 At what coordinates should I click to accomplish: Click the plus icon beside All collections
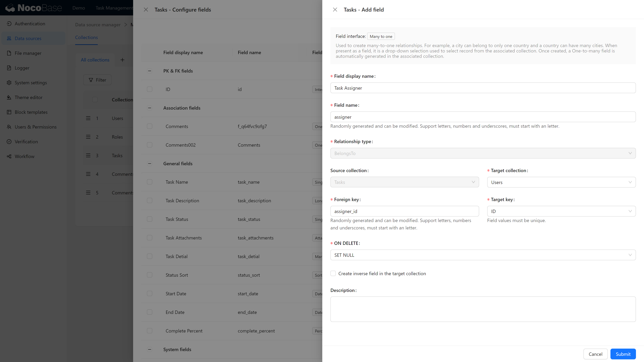coord(122,60)
